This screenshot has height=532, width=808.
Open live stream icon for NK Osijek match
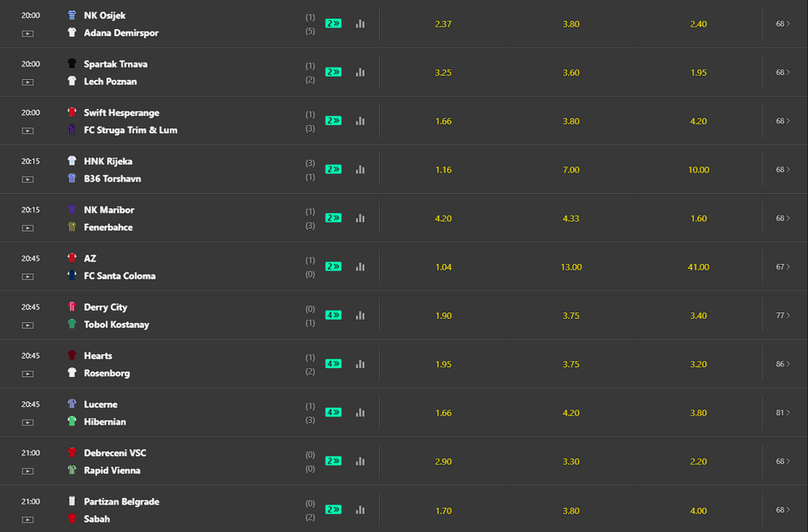point(27,33)
